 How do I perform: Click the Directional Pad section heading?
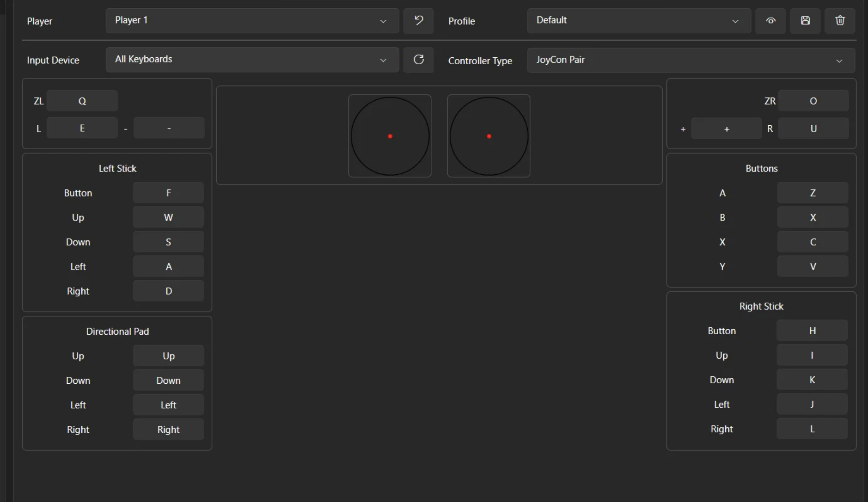pos(117,331)
